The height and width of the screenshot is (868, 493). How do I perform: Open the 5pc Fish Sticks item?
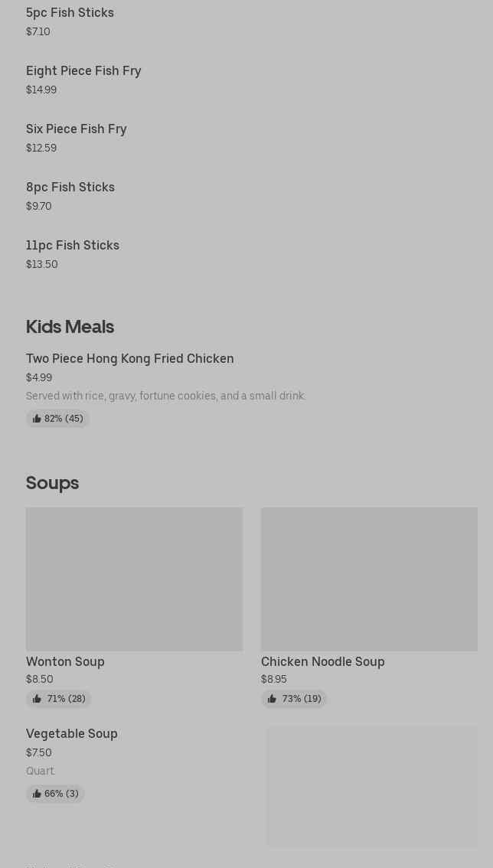[x=70, y=13]
